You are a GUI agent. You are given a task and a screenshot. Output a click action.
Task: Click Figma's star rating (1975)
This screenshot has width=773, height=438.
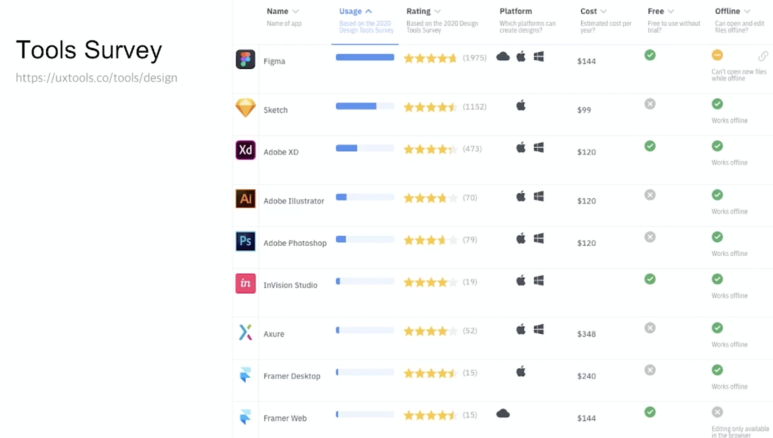click(x=430, y=58)
